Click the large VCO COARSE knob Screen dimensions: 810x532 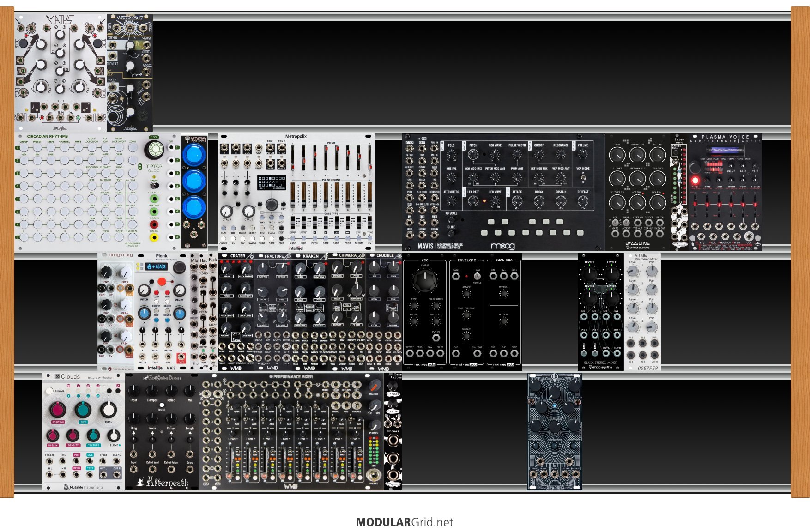tap(424, 280)
